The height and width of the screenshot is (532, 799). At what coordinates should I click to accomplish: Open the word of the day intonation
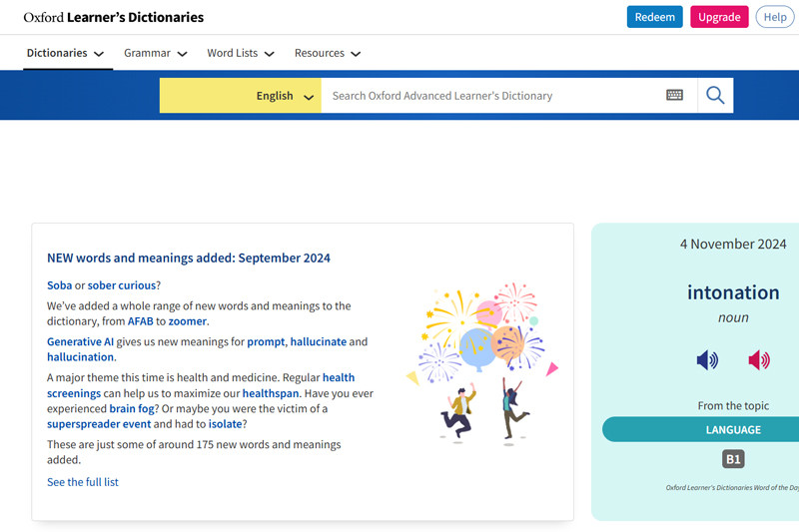pos(733,292)
